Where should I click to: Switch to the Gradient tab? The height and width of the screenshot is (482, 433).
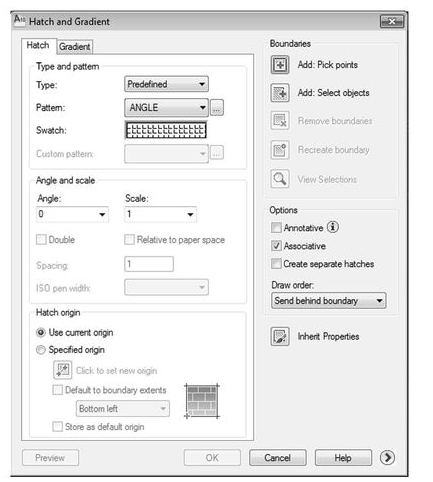(74, 47)
